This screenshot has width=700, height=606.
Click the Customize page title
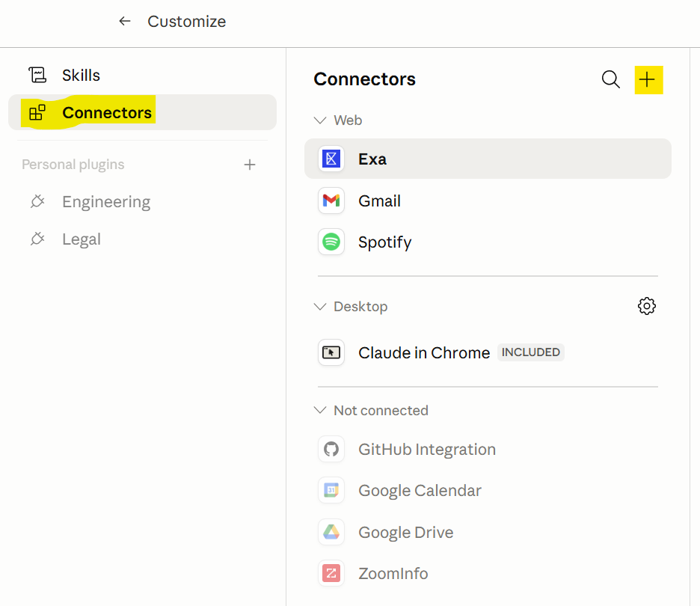click(187, 22)
